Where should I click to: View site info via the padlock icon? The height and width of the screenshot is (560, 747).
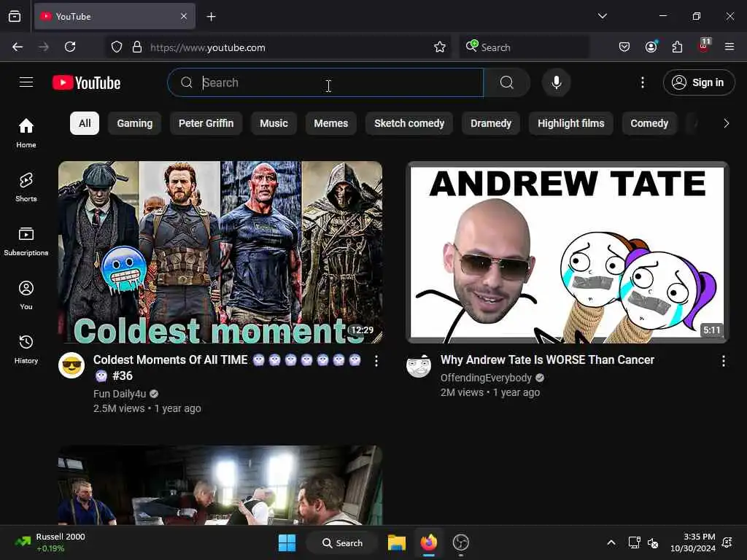coord(137,47)
